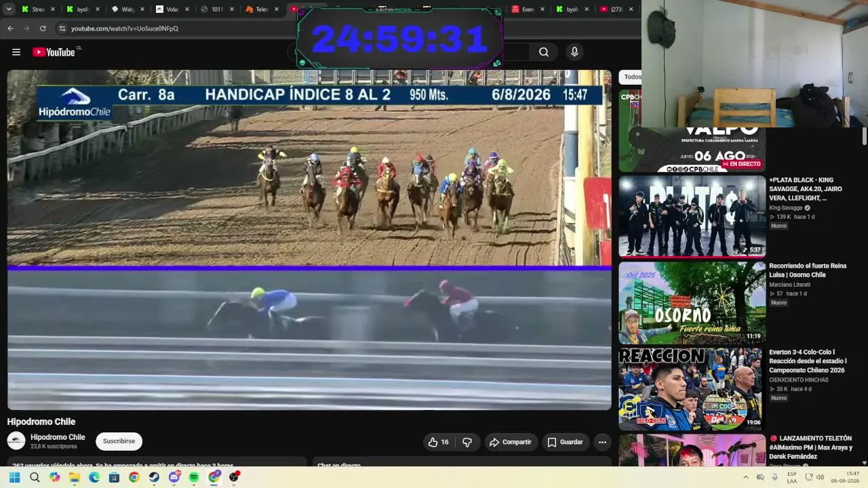Switch to the first Kick 'Strea' tab

tap(38, 9)
